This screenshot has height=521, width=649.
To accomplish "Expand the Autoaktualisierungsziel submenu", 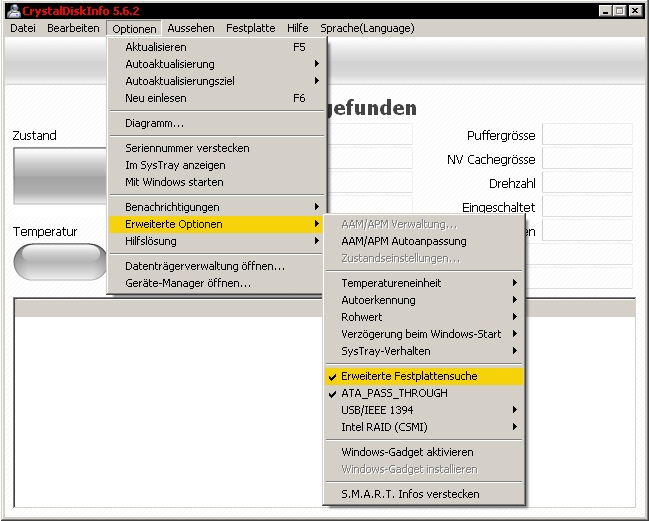I will (216, 81).
